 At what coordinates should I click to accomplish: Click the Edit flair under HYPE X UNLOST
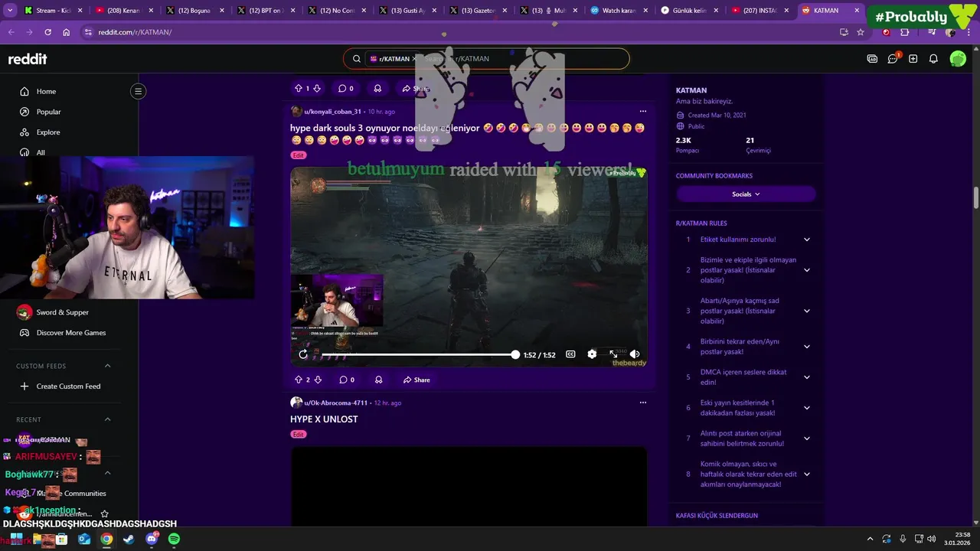[298, 434]
